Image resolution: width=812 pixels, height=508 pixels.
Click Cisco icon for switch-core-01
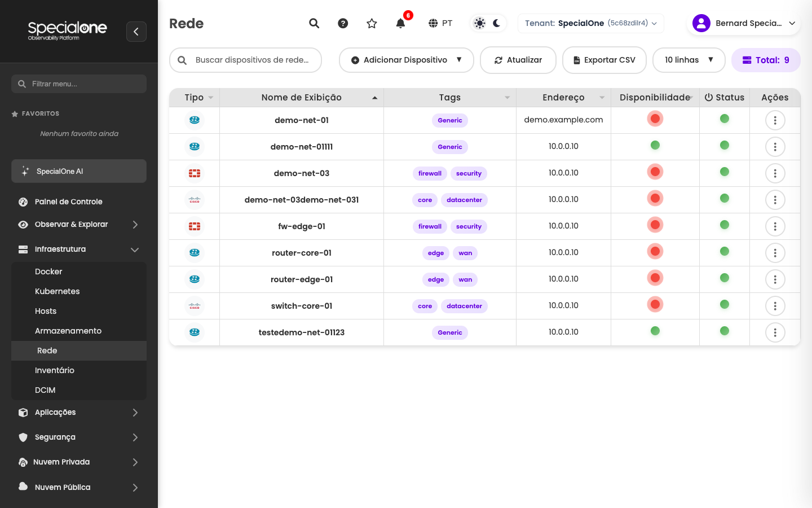coord(195,306)
